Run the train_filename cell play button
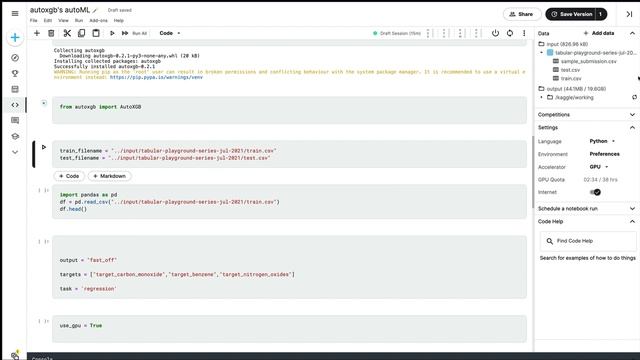Image resolution: width=640 pixels, height=360 pixels. tap(44, 147)
